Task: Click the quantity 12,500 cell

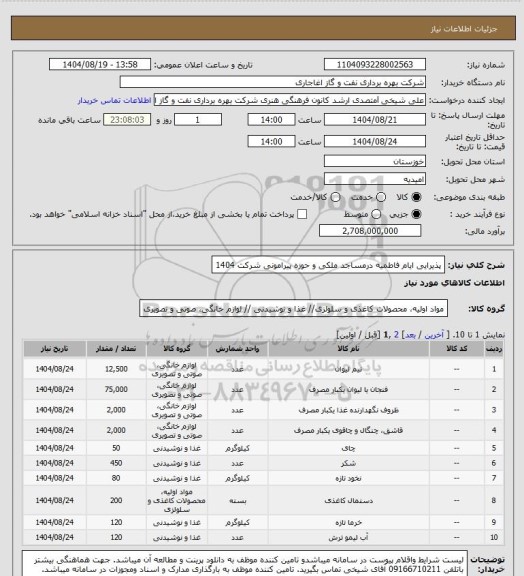Action: click(116, 369)
